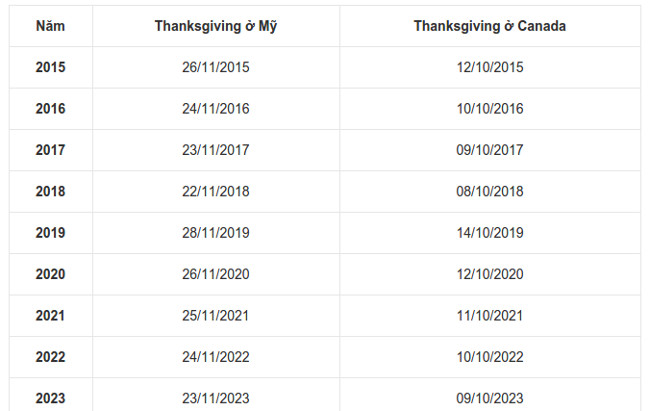
Task: Select the 2020 year cell
Action: tap(50, 274)
